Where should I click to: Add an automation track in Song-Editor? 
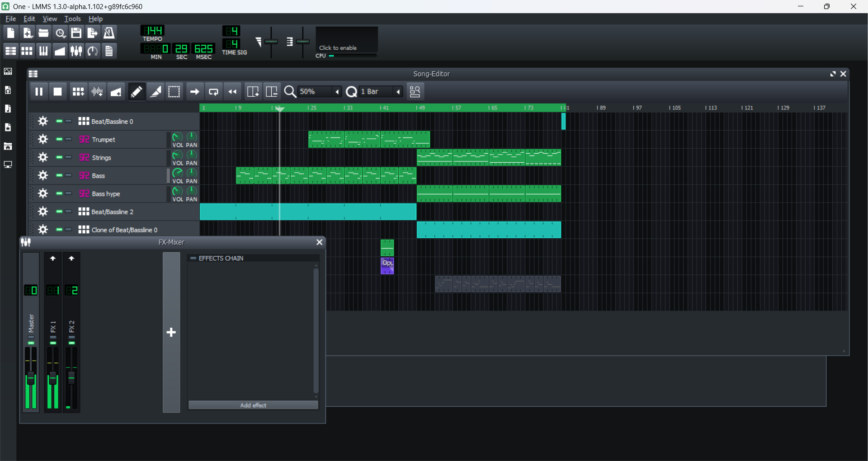(x=116, y=92)
